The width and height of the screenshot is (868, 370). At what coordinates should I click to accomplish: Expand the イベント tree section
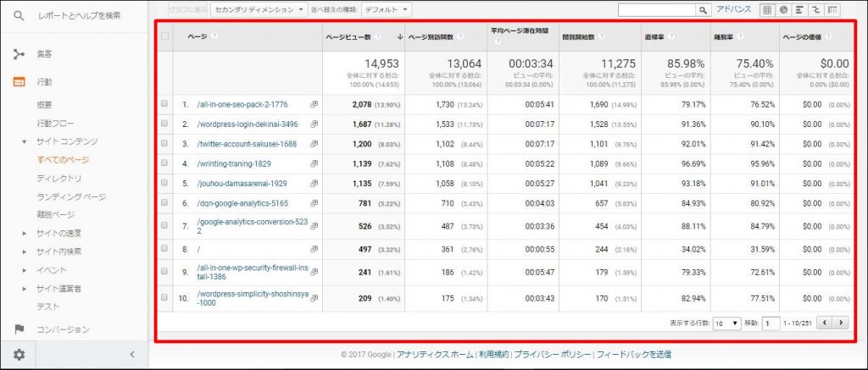click(x=24, y=270)
